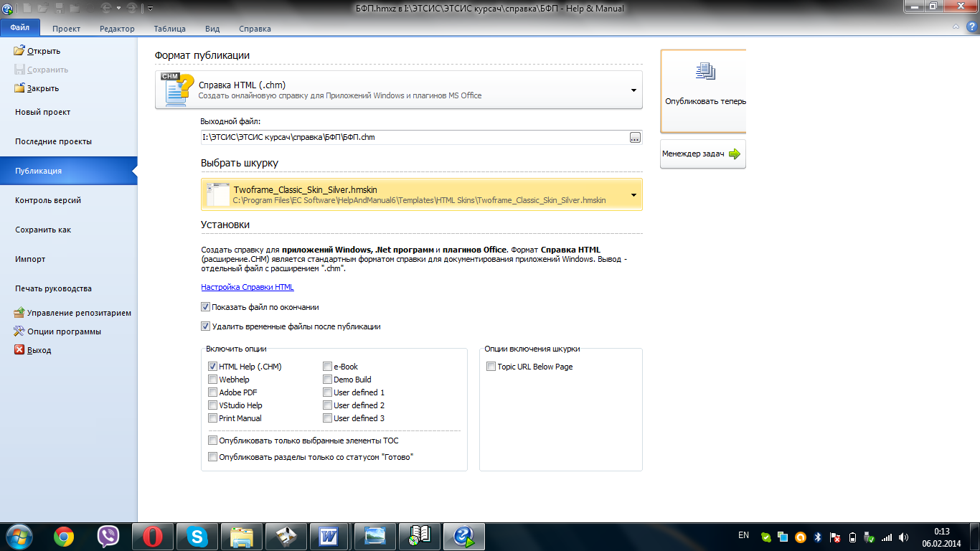Open the Файл tab

20,28
